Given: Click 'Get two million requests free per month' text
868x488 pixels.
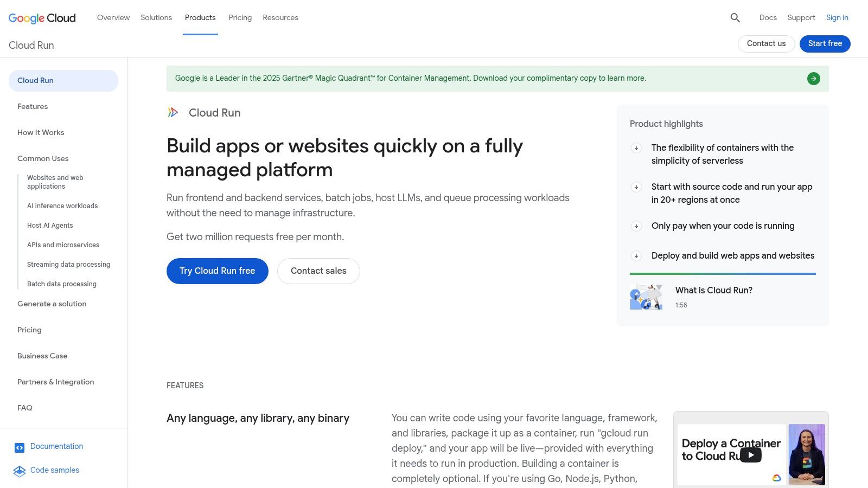Looking at the screenshot, I should [x=256, y=236].
